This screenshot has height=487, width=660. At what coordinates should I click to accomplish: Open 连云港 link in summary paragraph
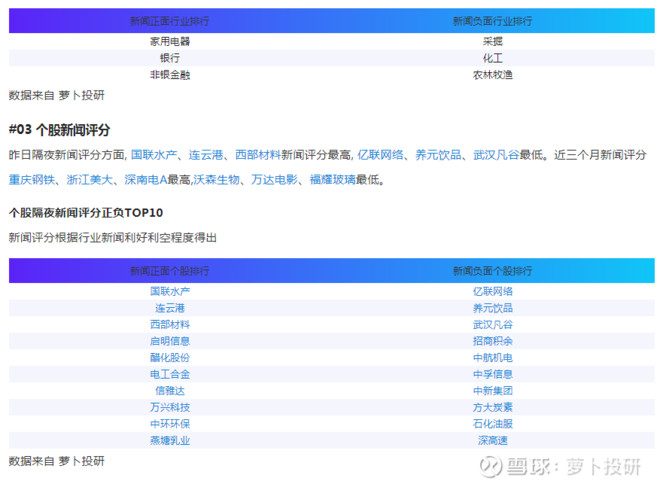coord(206,155)
